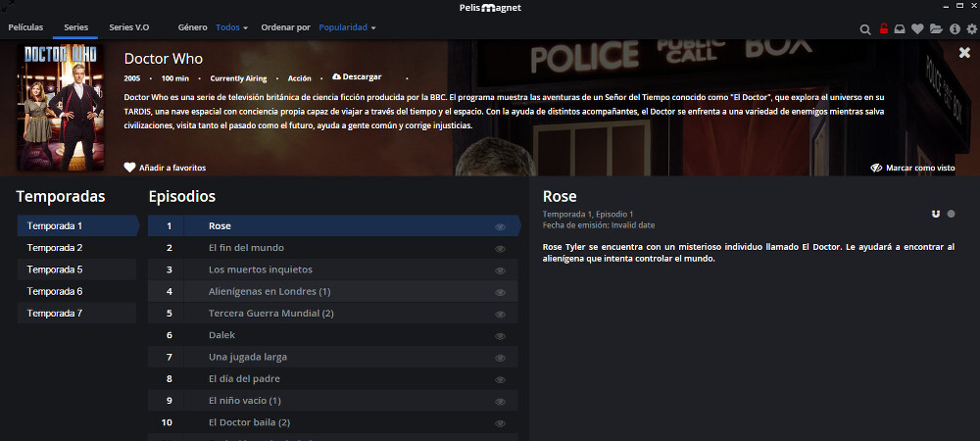The image size is (980, 441).
Task: Click the Doctor Who poster thumbnail
Action: click(x=62, y=107)
